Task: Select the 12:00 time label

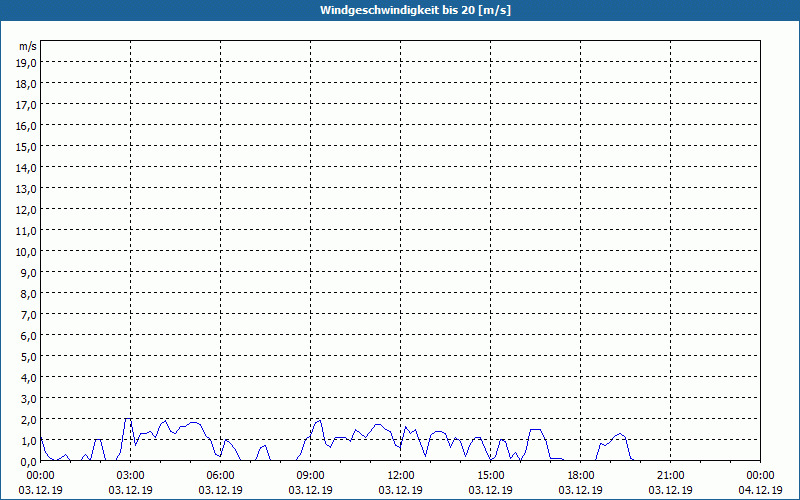Action: [x=401, y=476]
